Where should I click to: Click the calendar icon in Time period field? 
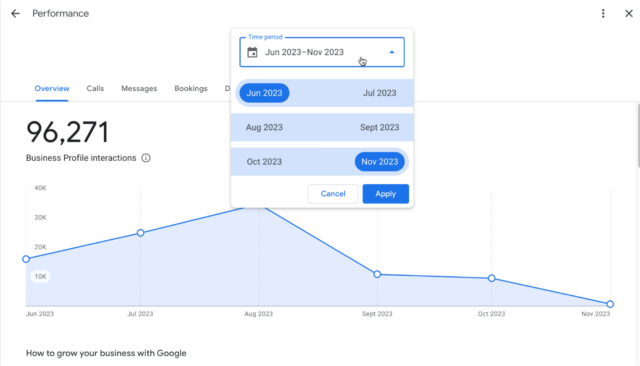click(252, 52)
